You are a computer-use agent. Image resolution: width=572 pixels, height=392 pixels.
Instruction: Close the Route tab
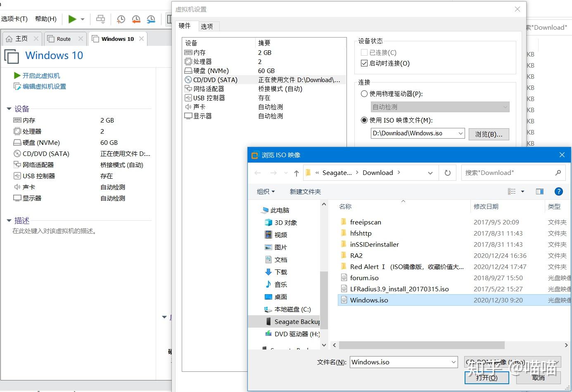81,38
